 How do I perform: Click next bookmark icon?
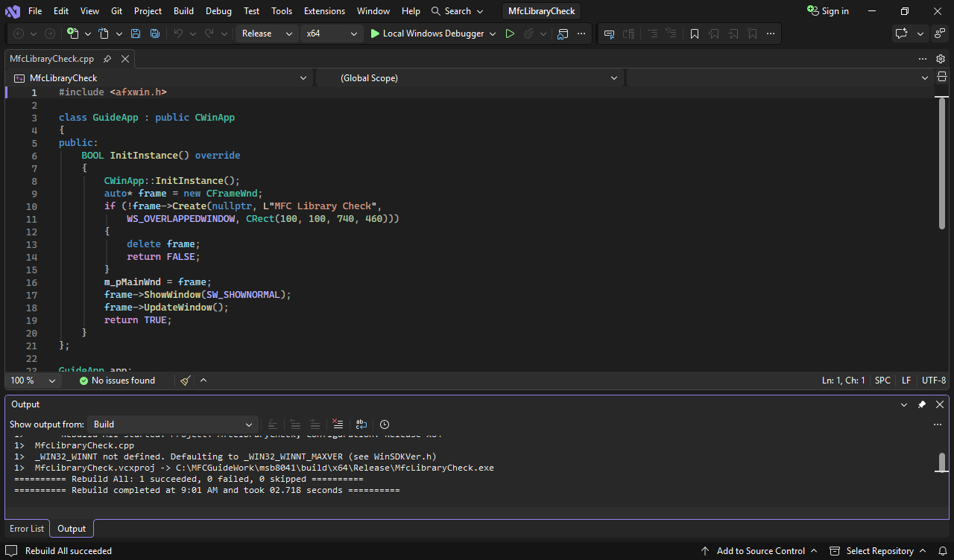point(733,34)
